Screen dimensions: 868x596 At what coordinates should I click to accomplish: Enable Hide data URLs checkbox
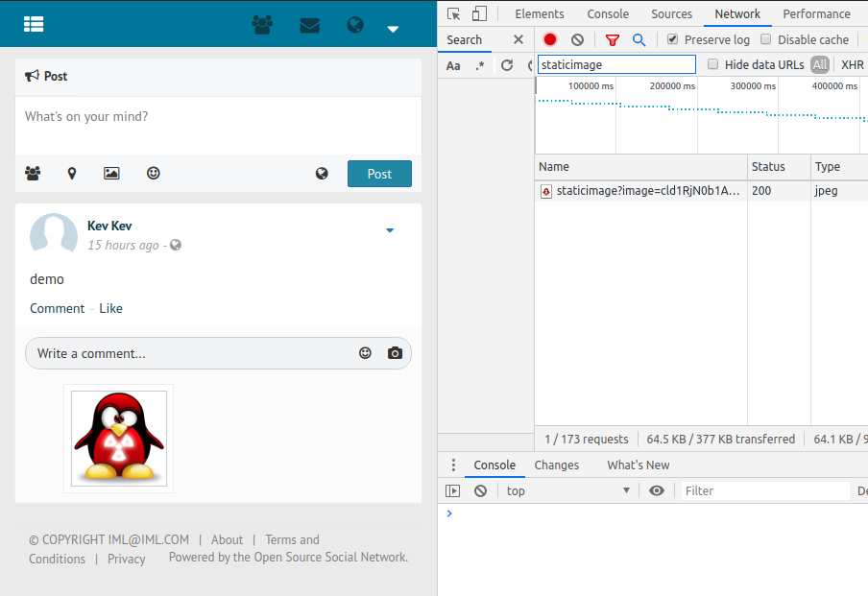713,64
